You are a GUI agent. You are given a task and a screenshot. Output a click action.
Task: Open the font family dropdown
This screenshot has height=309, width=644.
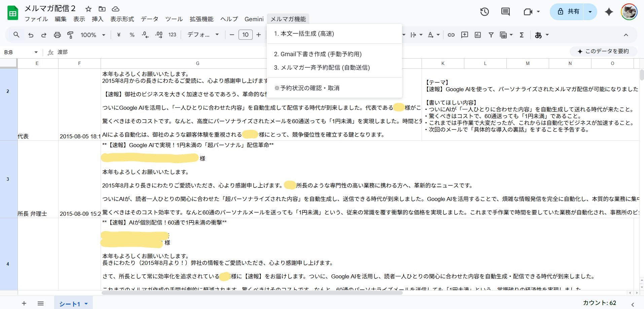203,35
